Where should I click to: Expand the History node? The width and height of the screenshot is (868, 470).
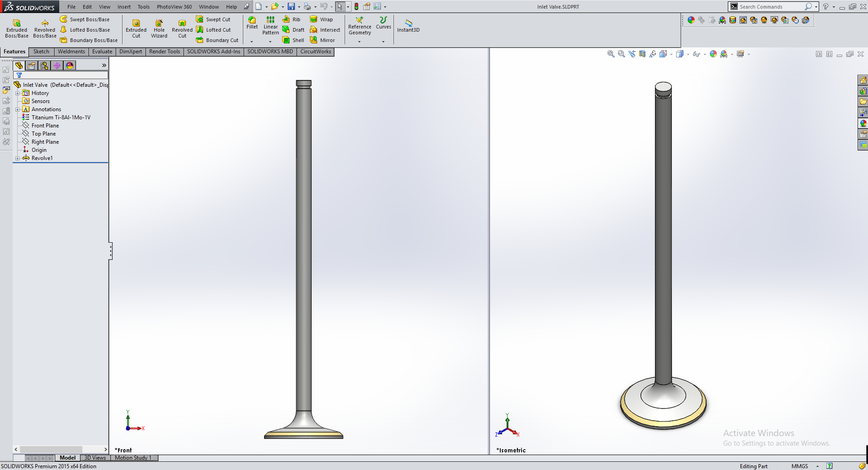click(18, 93)
